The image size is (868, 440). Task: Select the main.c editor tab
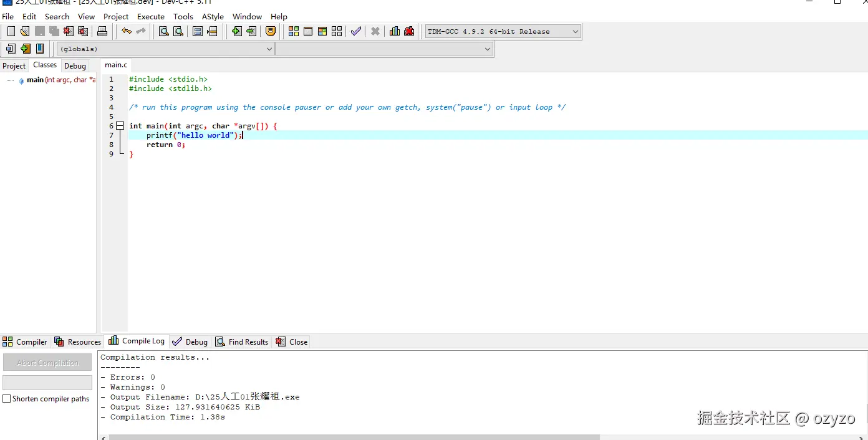tap(116, 65)
